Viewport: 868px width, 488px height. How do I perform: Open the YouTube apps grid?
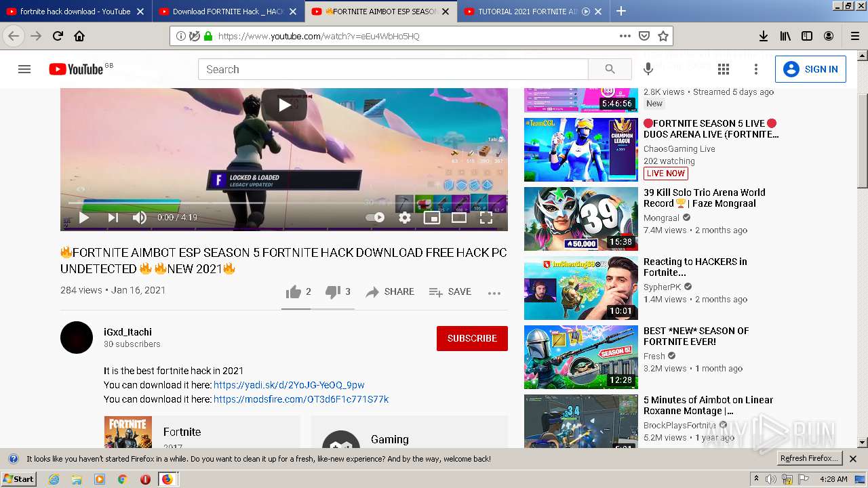pos(724,69)
